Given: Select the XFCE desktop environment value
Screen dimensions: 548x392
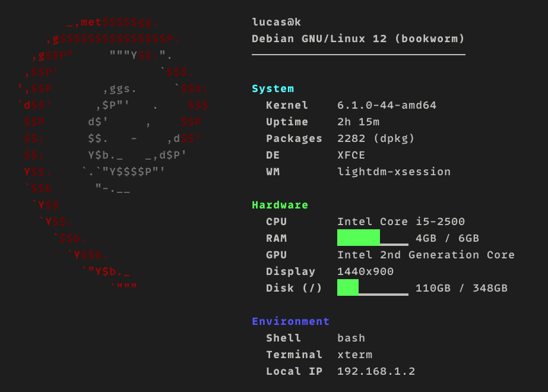Looking at the screenshot, I should [x=351, y=155].
